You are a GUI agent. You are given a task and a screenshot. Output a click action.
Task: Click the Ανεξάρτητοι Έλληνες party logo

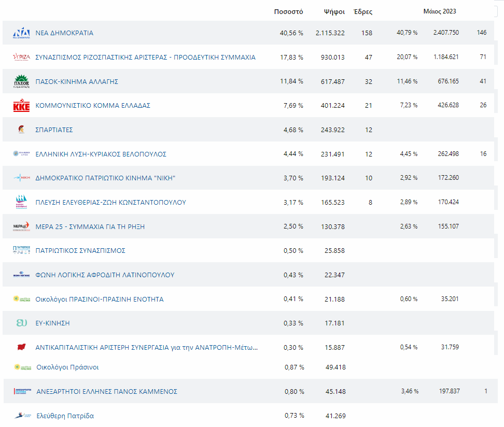(22, 391)
